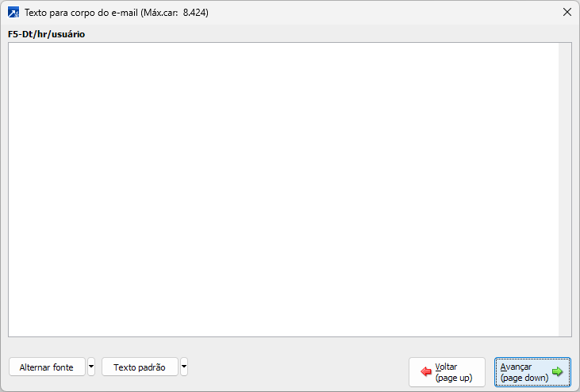Viewport: 580px width, 392px height.
Task: Click inside the e-mail body text area
Action: pyautogui.click(x=283, y=190)
